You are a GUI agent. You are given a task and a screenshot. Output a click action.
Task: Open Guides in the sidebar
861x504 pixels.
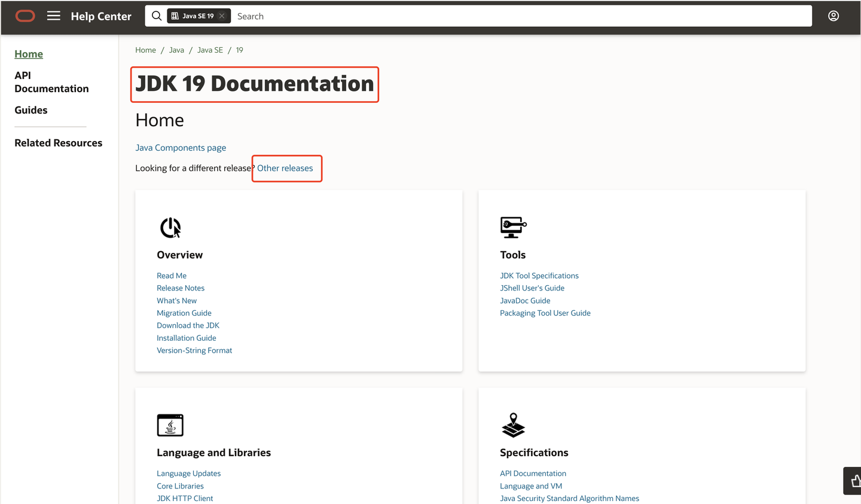31,110
